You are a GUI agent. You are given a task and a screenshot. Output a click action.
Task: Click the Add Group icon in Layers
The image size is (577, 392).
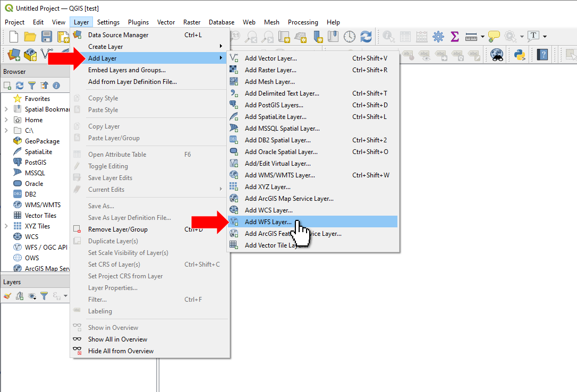[20, 296]
